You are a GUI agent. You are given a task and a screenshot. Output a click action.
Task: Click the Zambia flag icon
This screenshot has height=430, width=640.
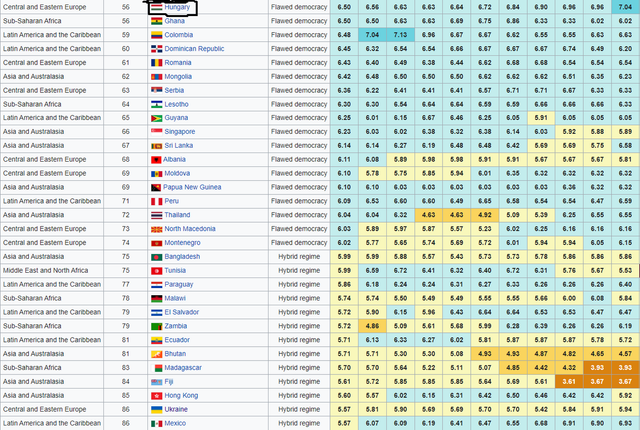click(x=157, y=326)
